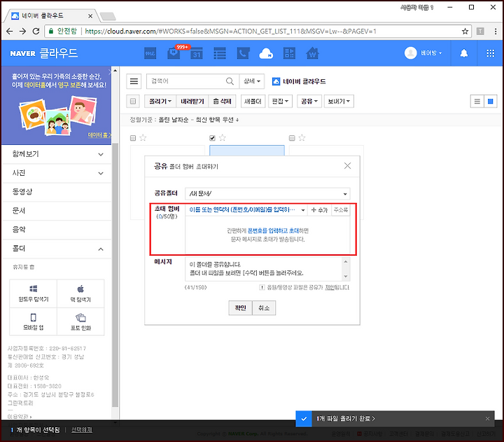
Task: Star the first file item
Action: (143, 138)
